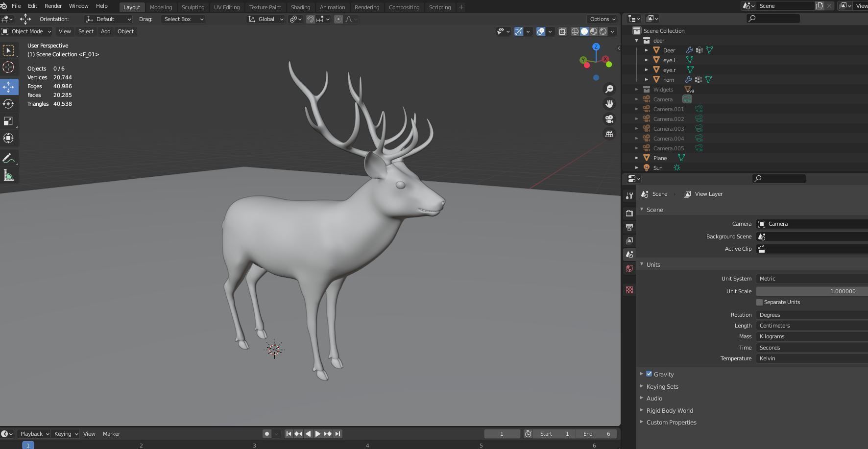Open the Keying popover button
The height and width of the screenshot is (449, 868).
[66, 434]
